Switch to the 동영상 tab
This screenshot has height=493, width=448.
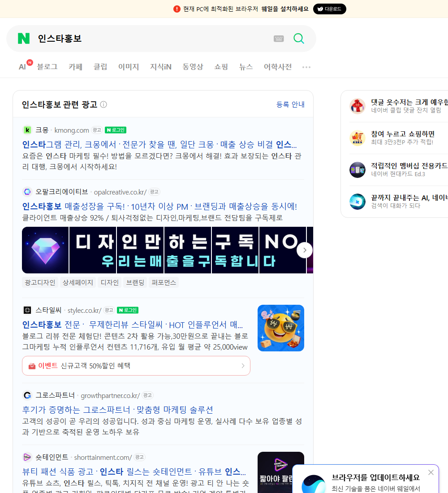click(193, 67)
